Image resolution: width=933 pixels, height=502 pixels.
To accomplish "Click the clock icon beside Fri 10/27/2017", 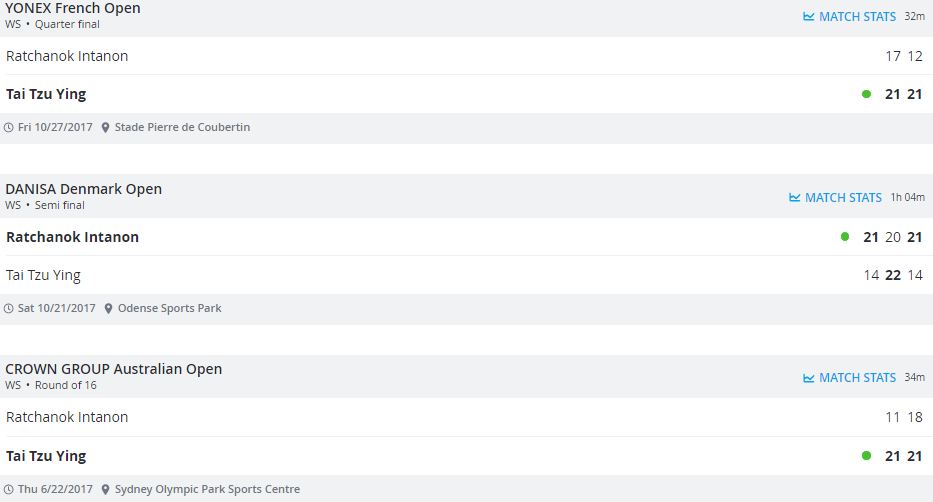I will (x=9, y=128).
